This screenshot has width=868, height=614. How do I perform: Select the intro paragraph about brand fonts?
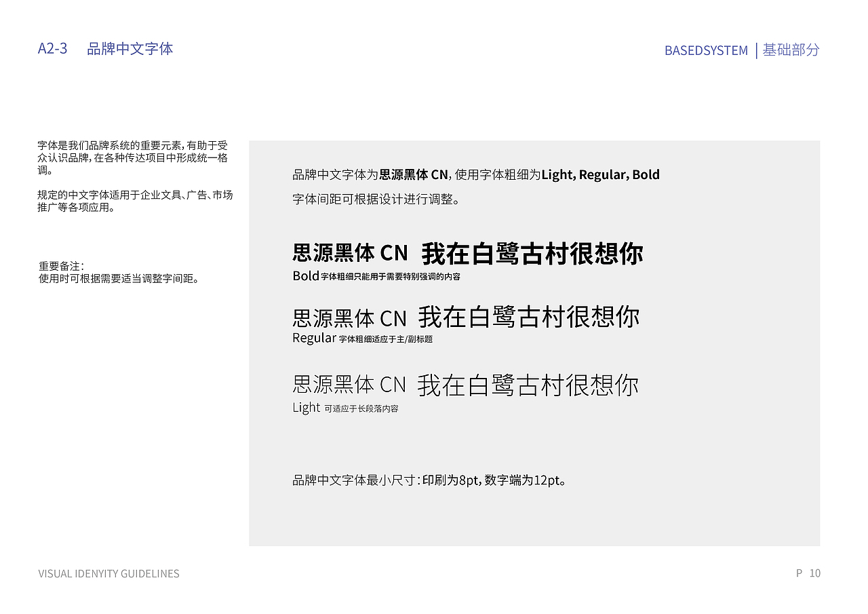click(x=136, y=157)
